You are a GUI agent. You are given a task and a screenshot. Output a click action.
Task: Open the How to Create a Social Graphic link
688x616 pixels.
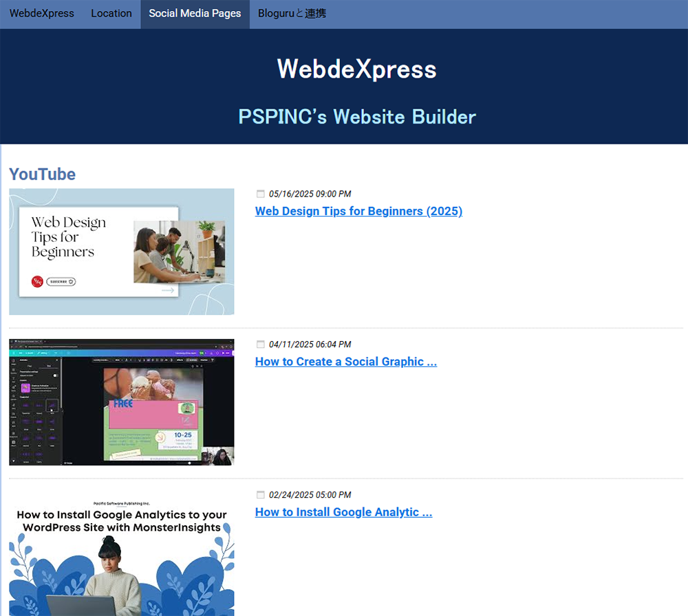click(346, 362)
